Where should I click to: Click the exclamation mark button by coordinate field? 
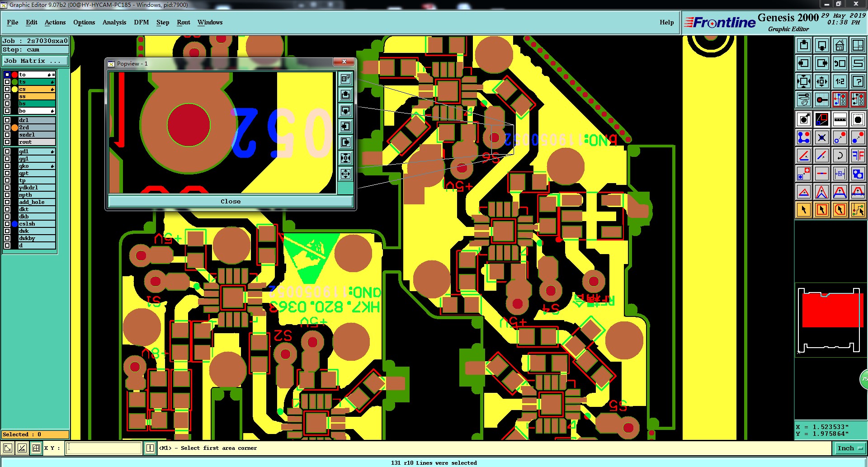click(x=150, y=448)
